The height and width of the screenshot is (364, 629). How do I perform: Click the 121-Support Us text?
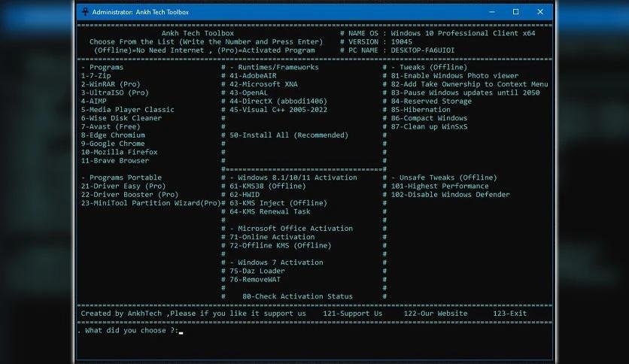(x=353, y=314)
